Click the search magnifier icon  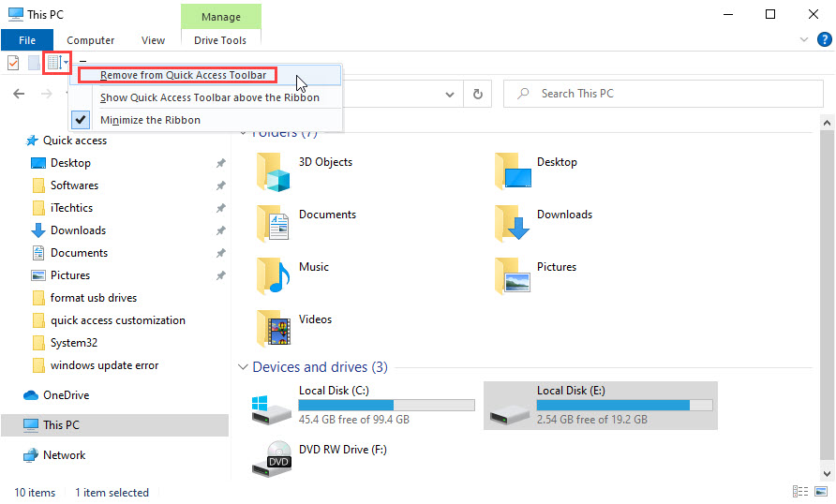click(524, 94)
